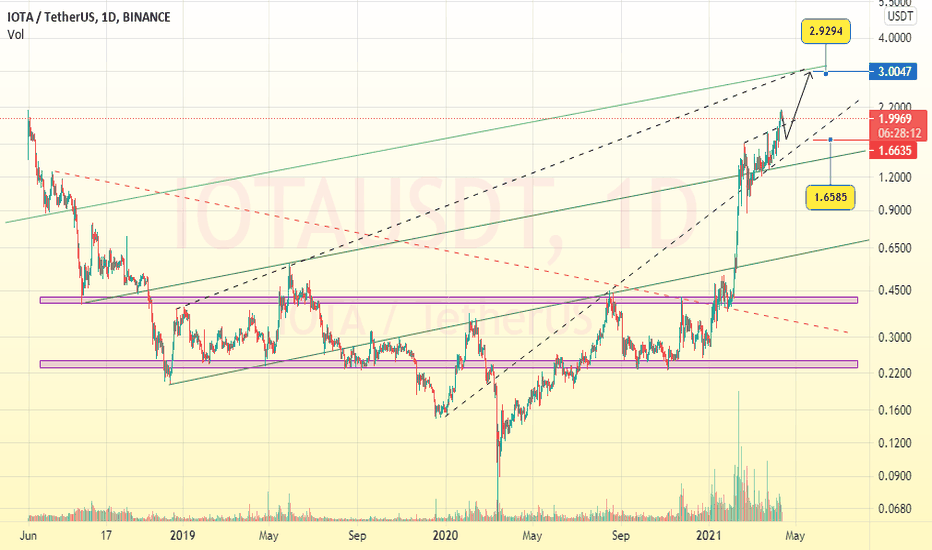Click the 17 date label on time axis
932x550 pixels.
tap(106, 536)
